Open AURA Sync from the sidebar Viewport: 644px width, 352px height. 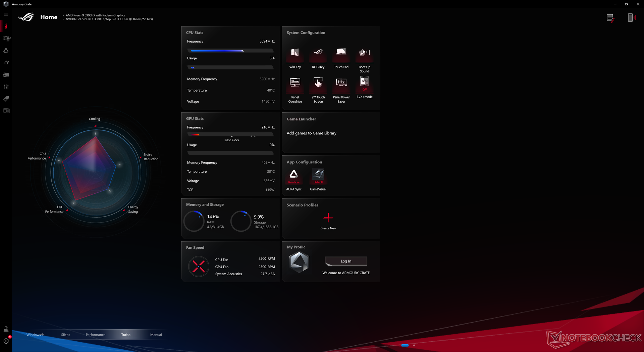click(6, 51)
